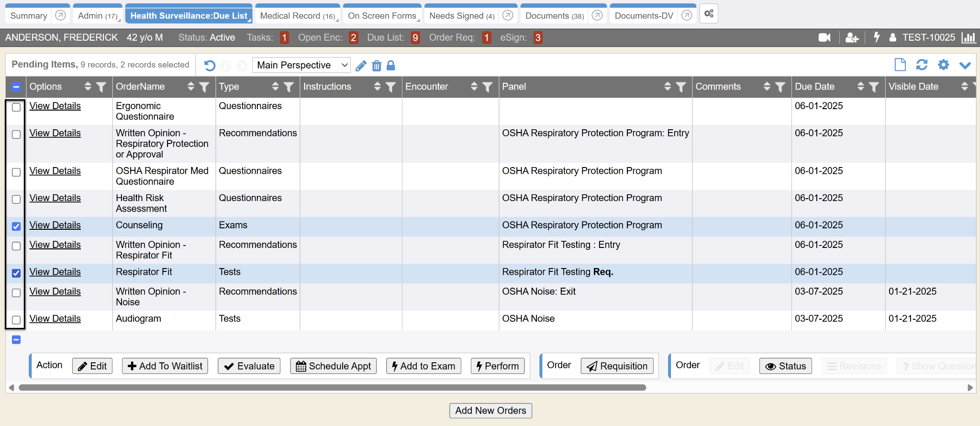The height and width of the screenshot is (426, 980).
Task: Click the trash delete icon beside perspective dropdown
Action: 377,66
